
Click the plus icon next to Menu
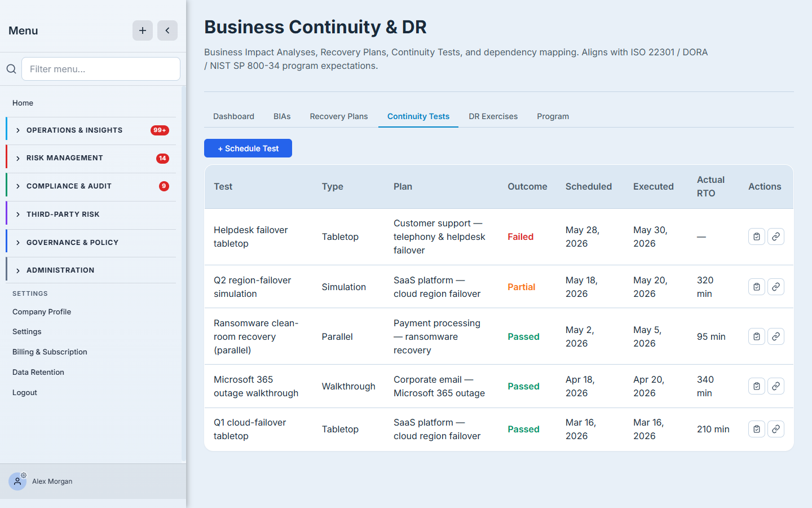143,30
